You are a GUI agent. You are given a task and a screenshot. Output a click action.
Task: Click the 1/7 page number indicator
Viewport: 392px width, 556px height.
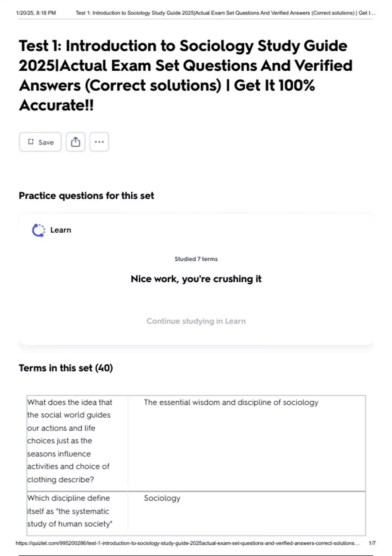[372, 543]
